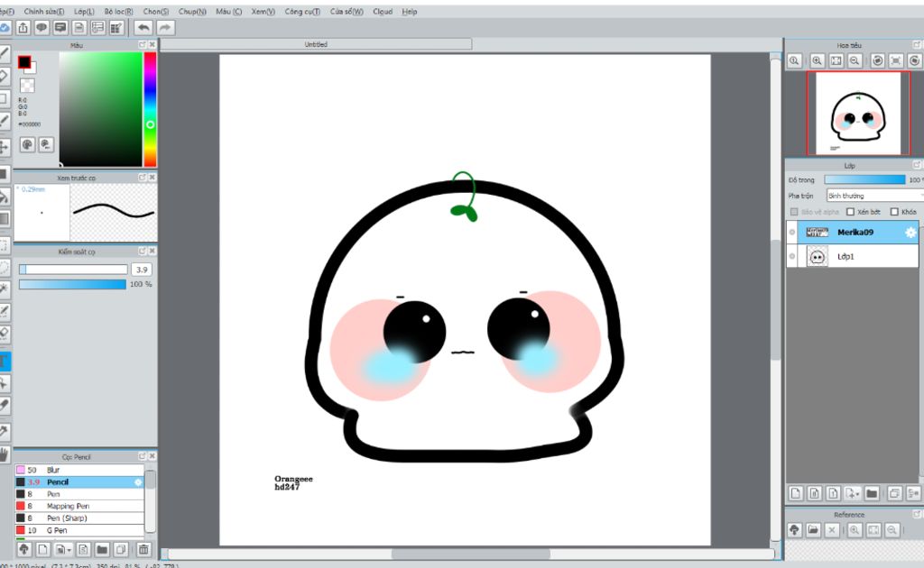Click the brush size slider
Viewport: 924px width, 568px height.
tap(73, 270)
